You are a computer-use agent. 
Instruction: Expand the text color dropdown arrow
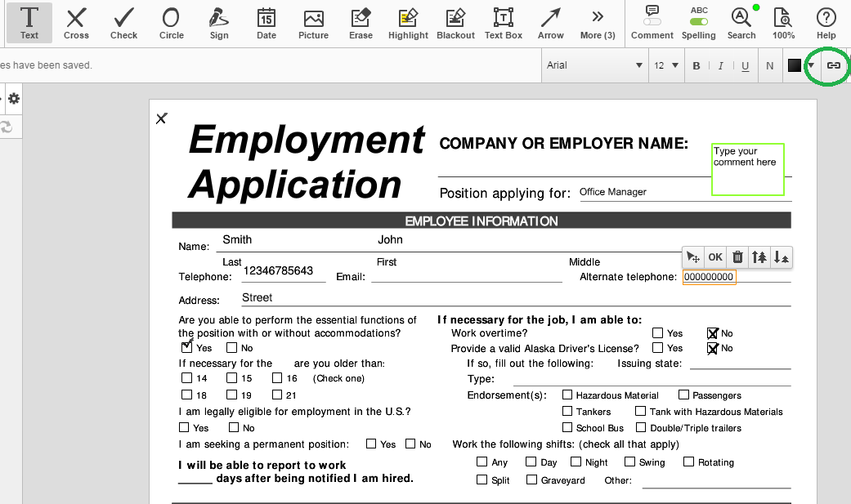pos(811,65)
